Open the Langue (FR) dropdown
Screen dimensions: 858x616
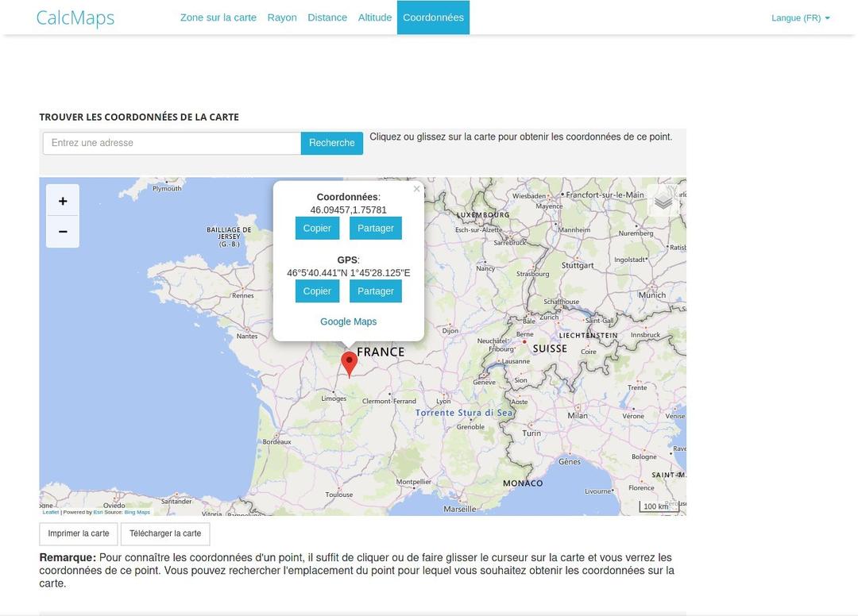tap(799, 17)
